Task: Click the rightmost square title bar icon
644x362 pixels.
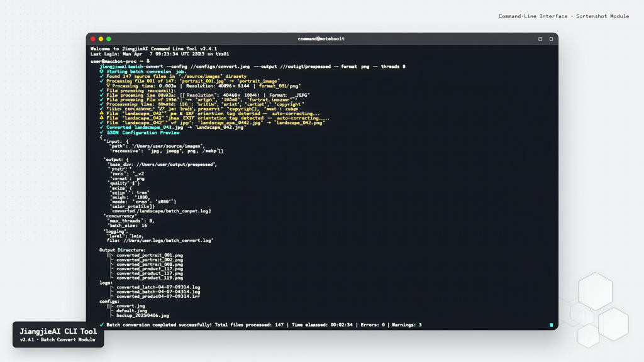Action: click(x=551, y=39)
